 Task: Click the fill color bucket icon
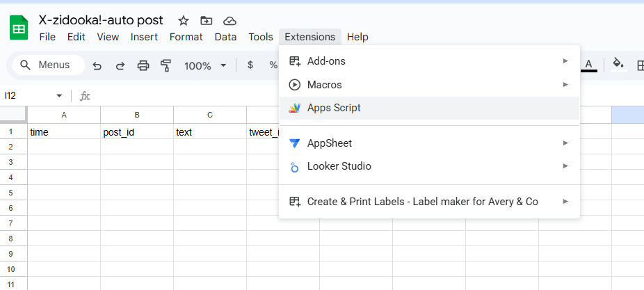(x=617, y=65)
